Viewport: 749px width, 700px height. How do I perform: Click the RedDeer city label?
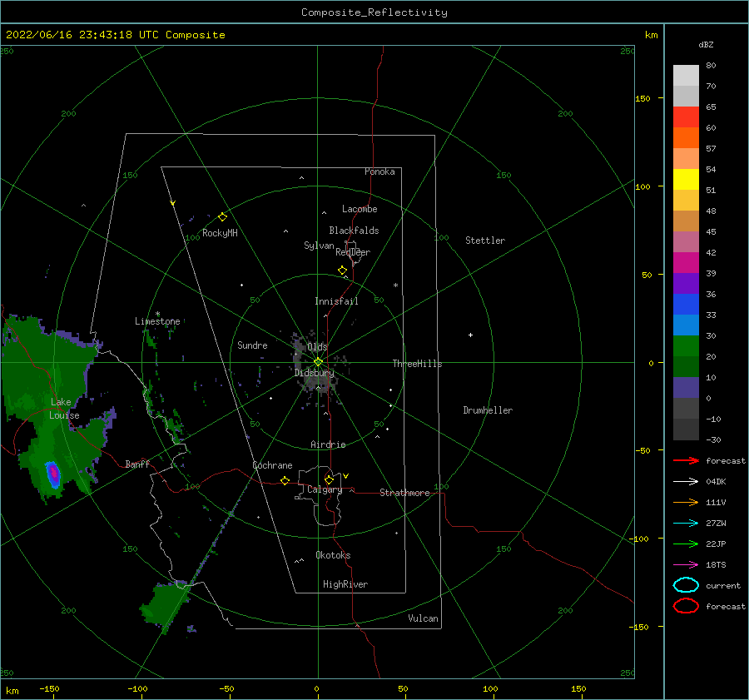tap(353, 252)
